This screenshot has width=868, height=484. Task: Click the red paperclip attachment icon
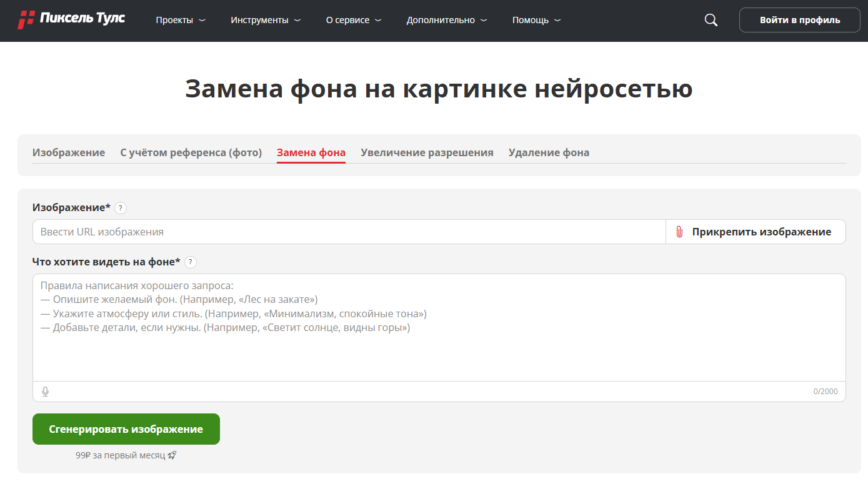pos(679,232)
